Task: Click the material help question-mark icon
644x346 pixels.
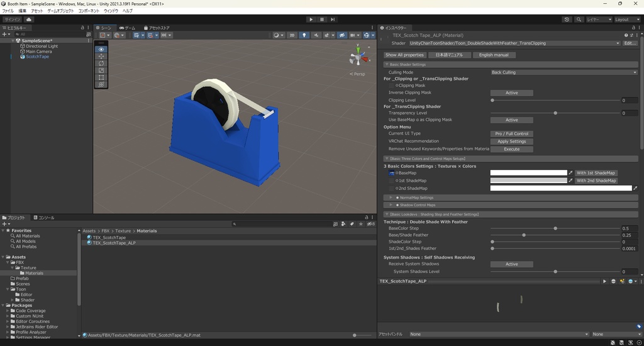Action: (x=626, y=35)
